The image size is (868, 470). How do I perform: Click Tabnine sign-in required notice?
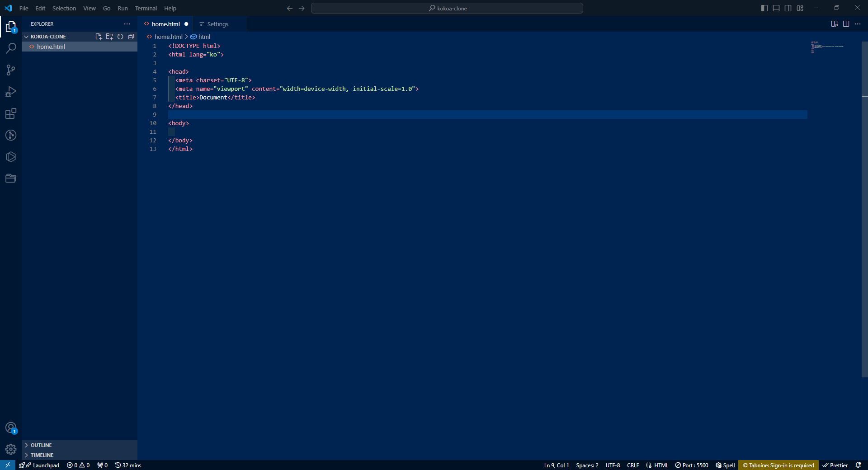(778, 465)
